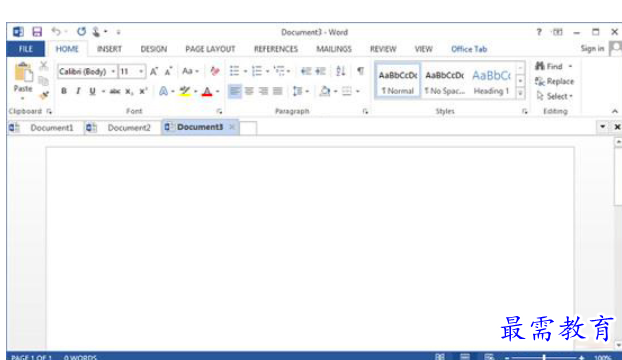
Task: Toggle Align Left
Action: click(235, 91)
